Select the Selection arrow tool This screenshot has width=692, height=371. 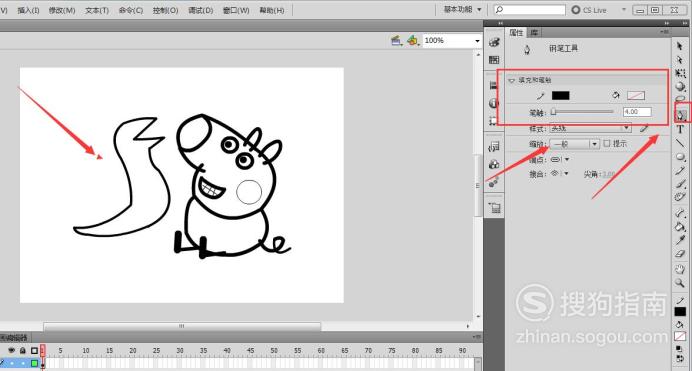[680, 46]
